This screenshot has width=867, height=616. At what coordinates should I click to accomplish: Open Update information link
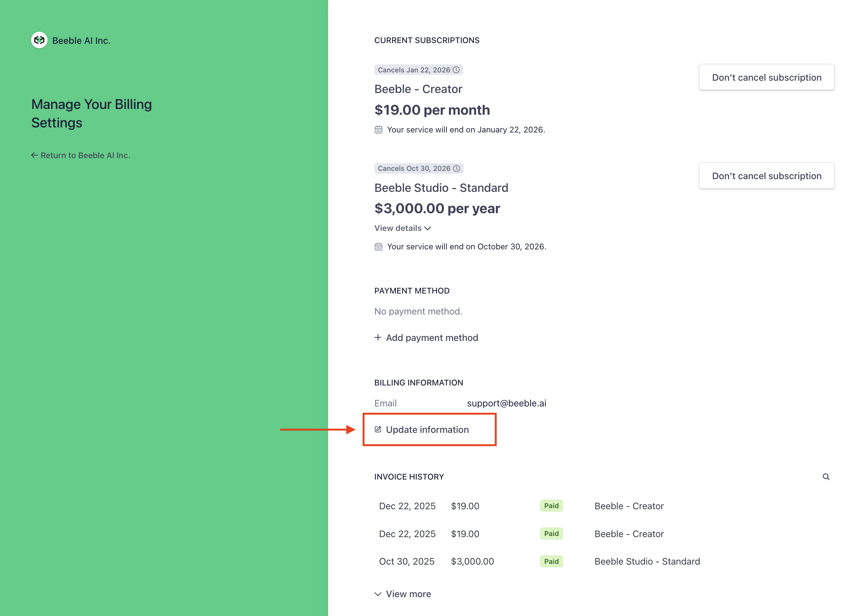point(427,429)
